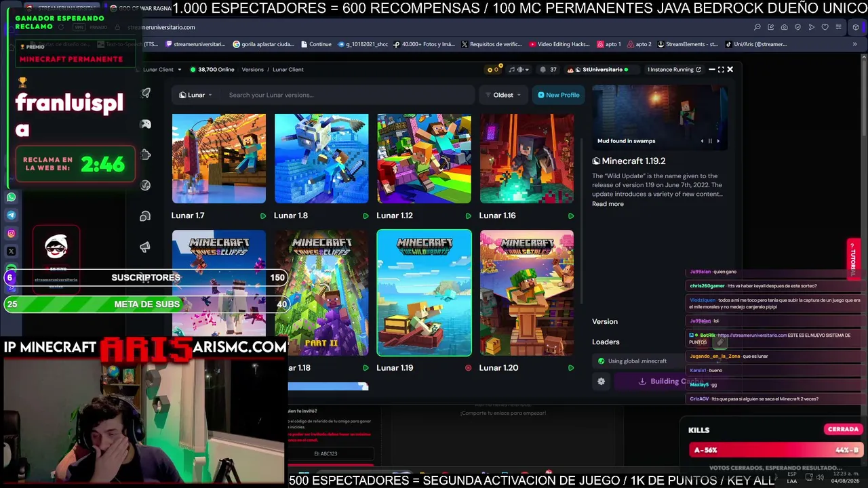Image resolution: width=868 pixels, height=488 pixels.
Task: Open the gorila aplastar ciuda... bookmark
Action: pyautogui.click(x=263, y=44)
